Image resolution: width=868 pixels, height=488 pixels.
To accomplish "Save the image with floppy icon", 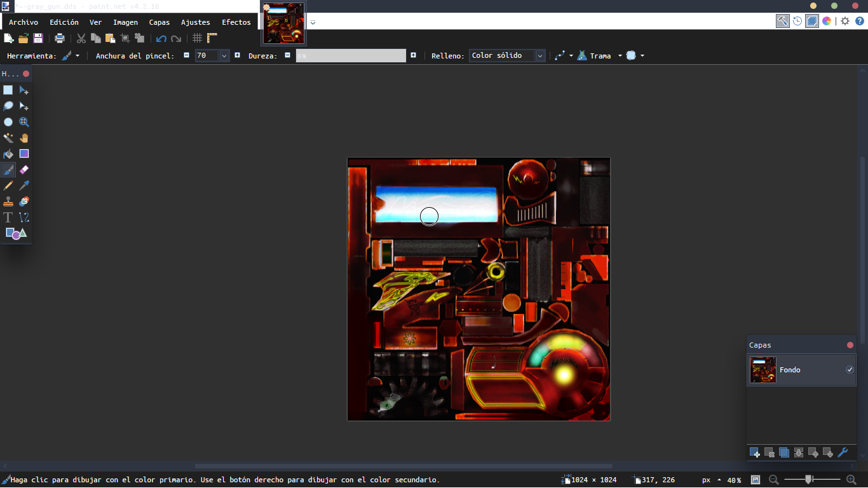I will point(38,38).
